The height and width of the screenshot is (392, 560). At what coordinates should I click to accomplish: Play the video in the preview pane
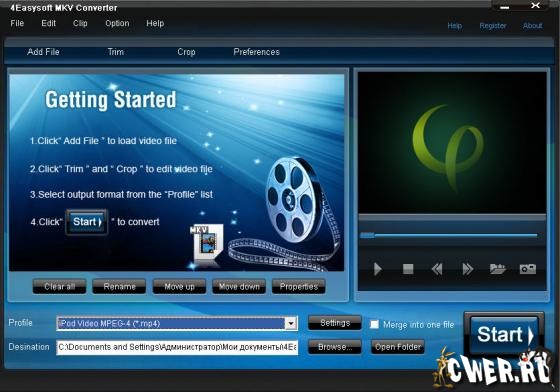click(x=378, y=269)
